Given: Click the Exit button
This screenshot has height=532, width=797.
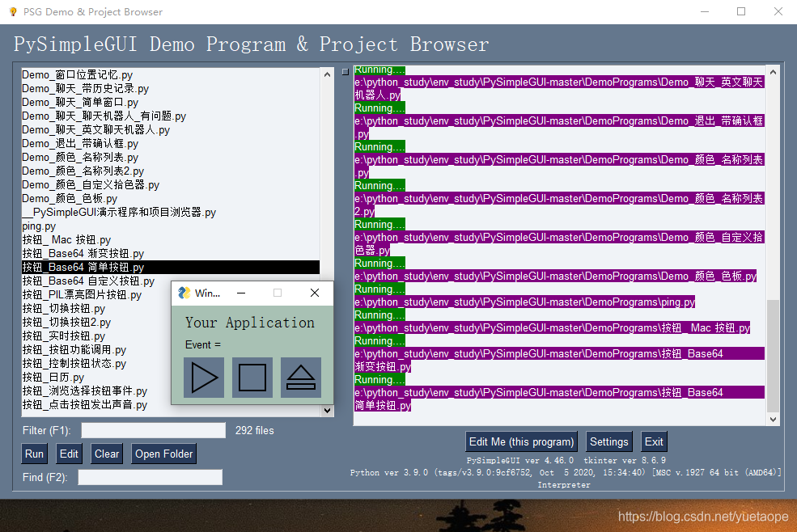Looking at the screenshot, I should click(x=654, y=441).
